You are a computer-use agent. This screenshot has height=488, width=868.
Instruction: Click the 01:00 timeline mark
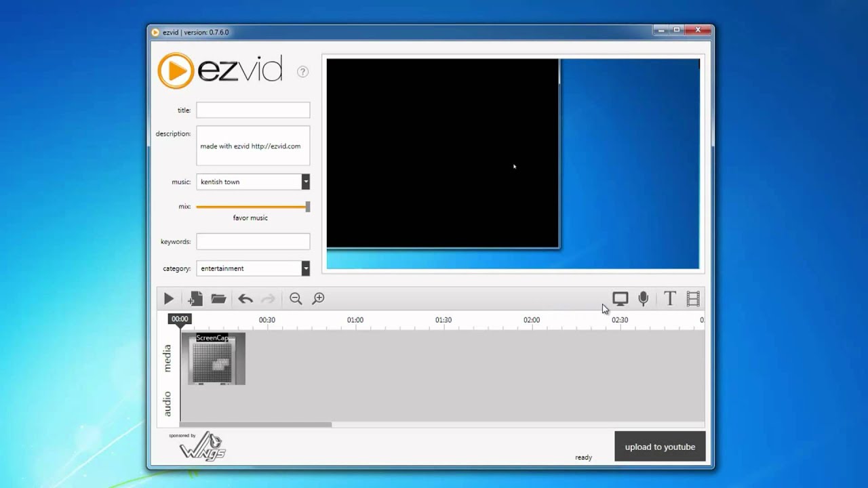point(355,320)
